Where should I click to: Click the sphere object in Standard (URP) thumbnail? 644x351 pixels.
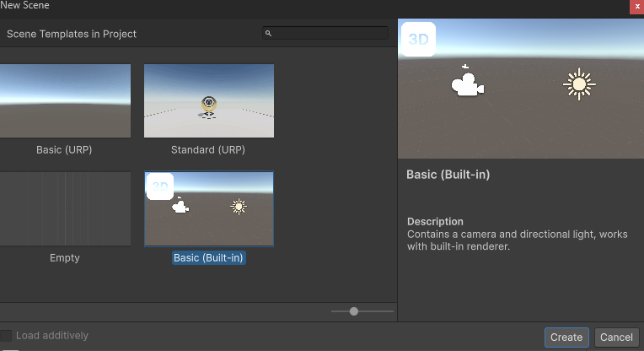[209, 105]
